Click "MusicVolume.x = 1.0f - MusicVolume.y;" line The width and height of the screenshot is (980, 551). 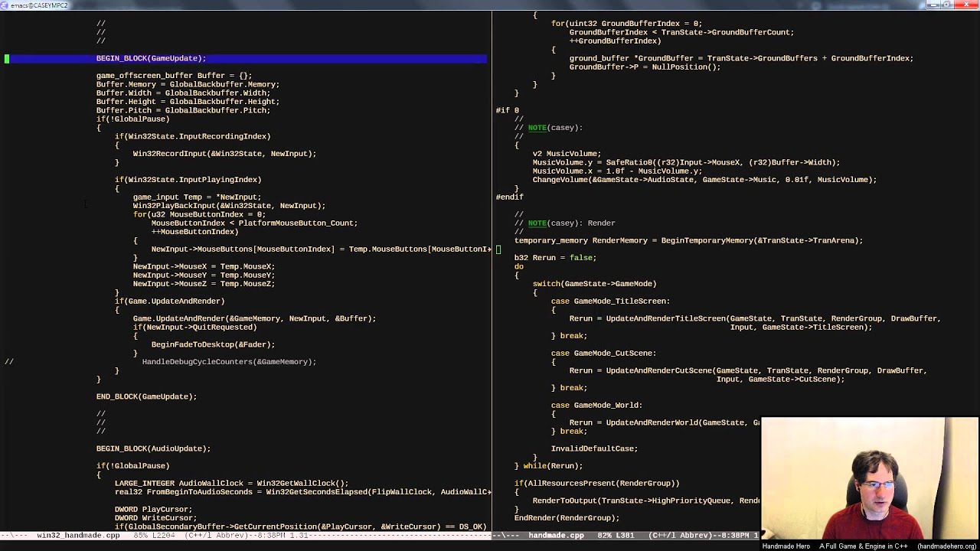(x=617, y=171)
